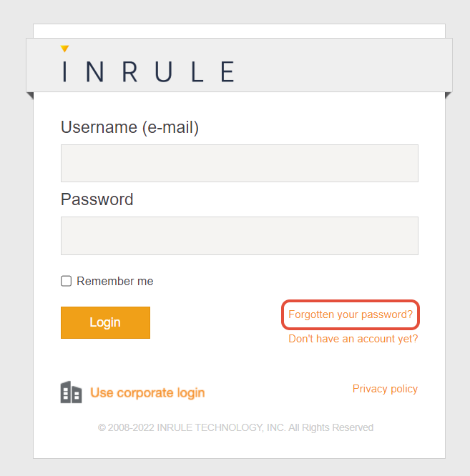Open the Forgotten your password link
Screen dimensions: 470x476
pyautogui.click(x=351, y=314)
